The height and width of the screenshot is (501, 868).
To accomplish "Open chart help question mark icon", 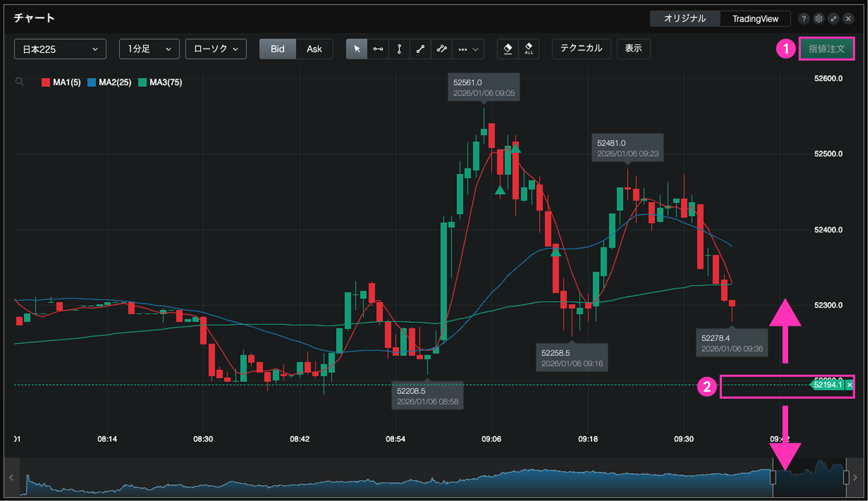I will point(804,19).
